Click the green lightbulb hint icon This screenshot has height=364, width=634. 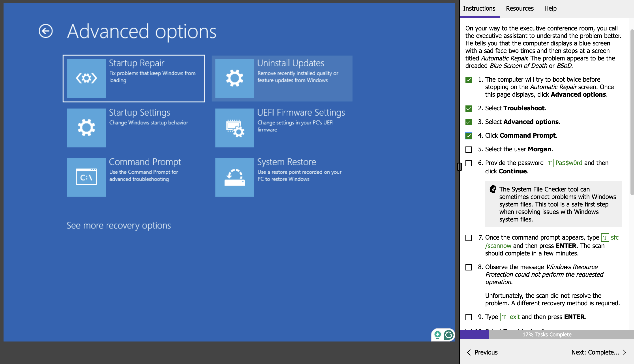pos(437,335)
